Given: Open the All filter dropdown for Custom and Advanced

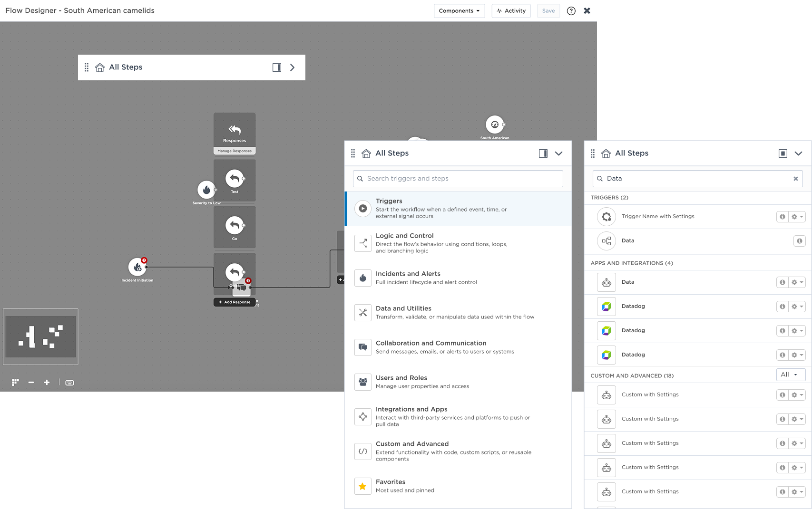Looking at the screenshot, I should click(790, 375).
